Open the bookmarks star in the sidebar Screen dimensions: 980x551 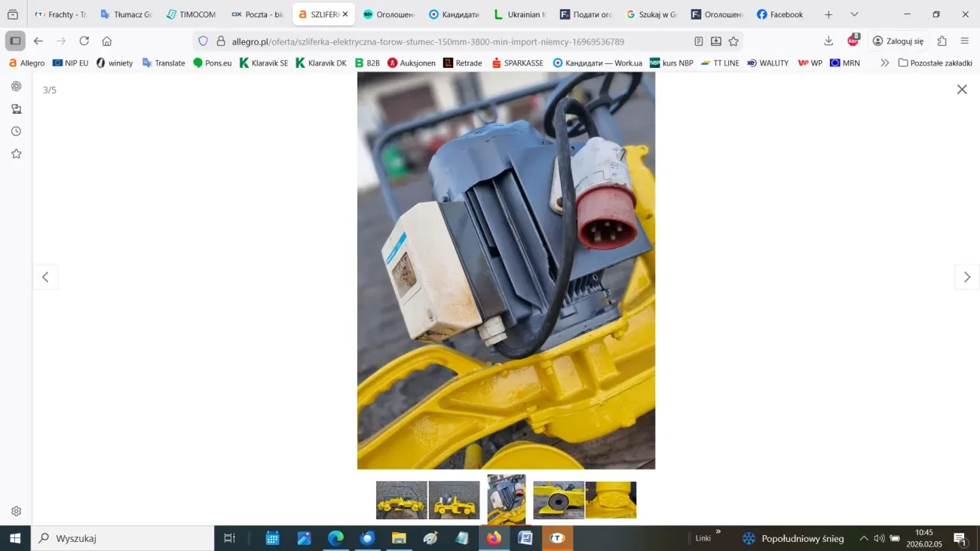[x=16, y=154]
